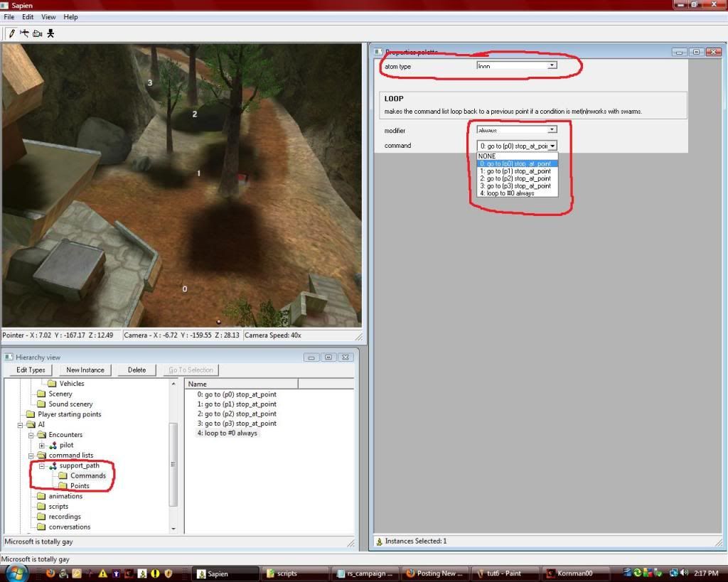
Task: Click the weapon-shaped toolbar icon
Action: (24, 33)
